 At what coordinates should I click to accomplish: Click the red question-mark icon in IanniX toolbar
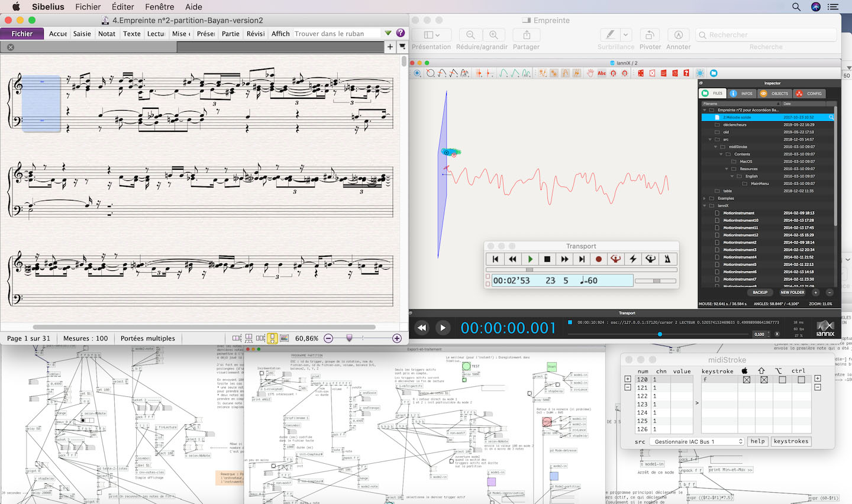(686, 73)
